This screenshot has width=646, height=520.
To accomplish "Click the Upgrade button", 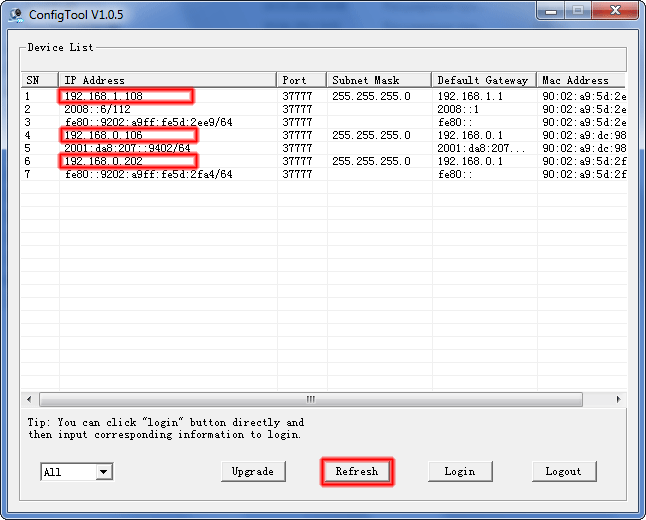I will tap(253, 471).
